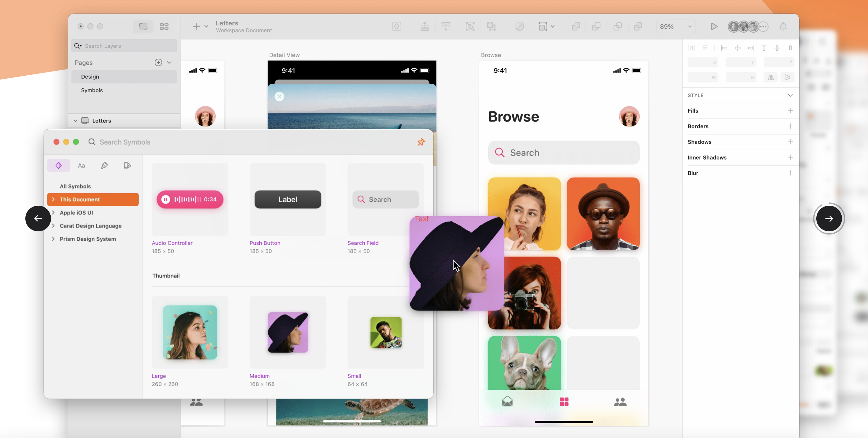
Task: Select the Symbols diamond tab icon
Action: click(x=58, y=166)
